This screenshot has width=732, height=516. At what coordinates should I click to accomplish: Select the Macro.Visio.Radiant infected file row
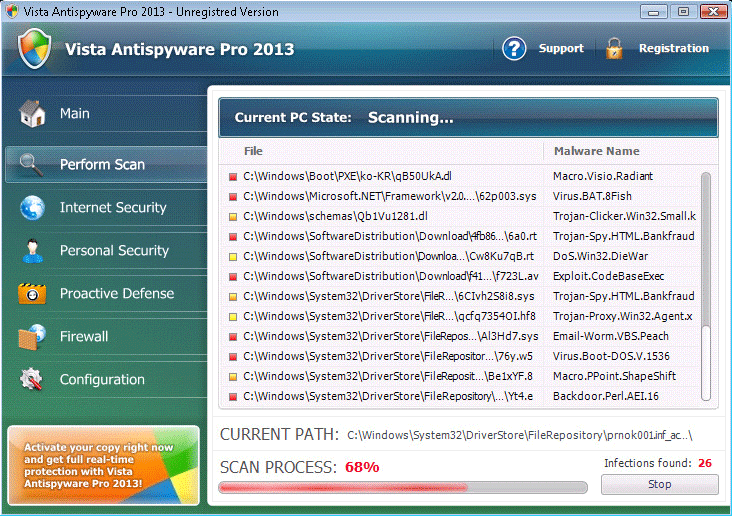pyautogui.click(x=460, y=176)
